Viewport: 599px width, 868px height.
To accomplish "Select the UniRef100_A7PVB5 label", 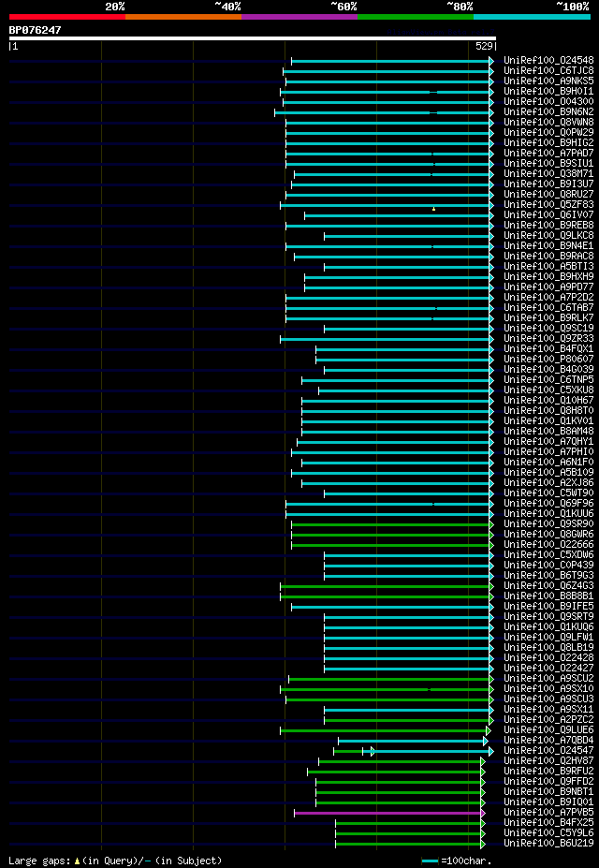I will point(548,813).
